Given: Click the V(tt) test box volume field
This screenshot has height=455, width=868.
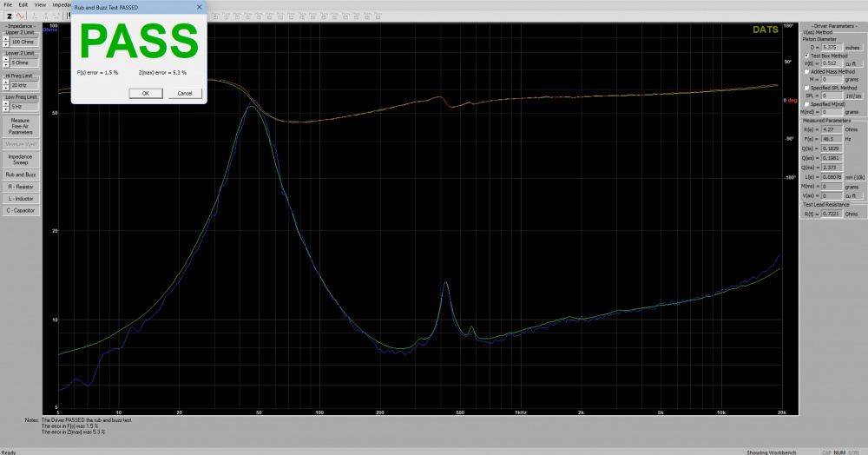Looking at the screenshot, I should coord(832,63).
